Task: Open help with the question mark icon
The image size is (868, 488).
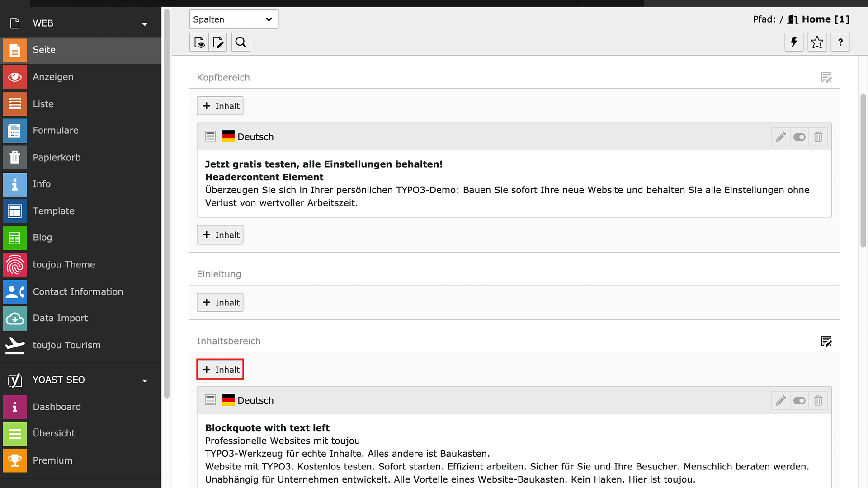Action: click(x=840, y=42)
